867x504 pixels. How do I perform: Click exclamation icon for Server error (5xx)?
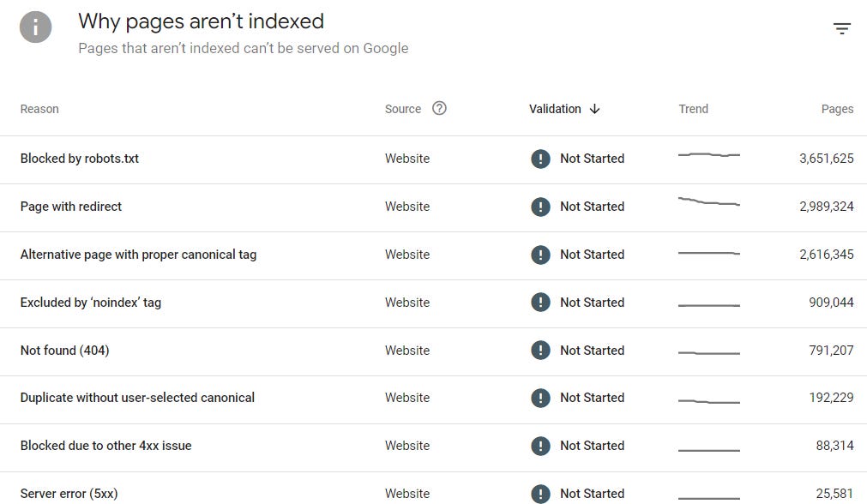pos(540,494)
